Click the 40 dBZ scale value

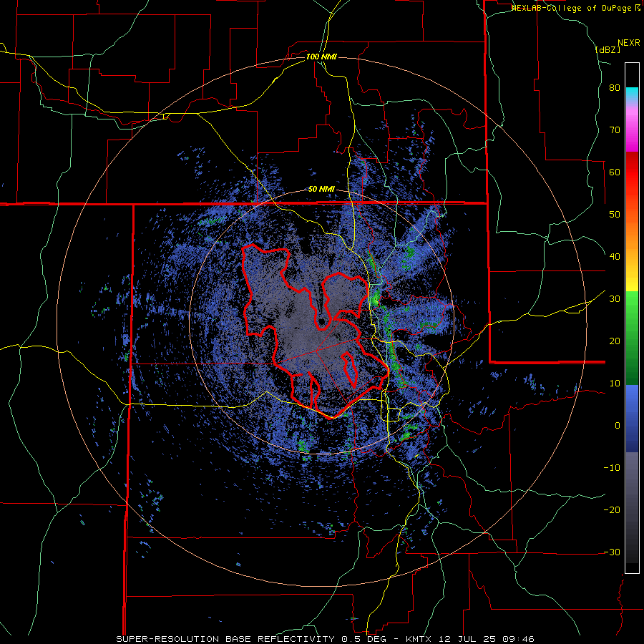(615, 257)
